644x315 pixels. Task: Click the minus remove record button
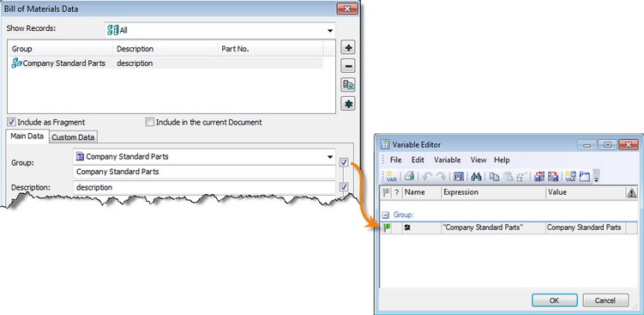[x=348, y=66]
